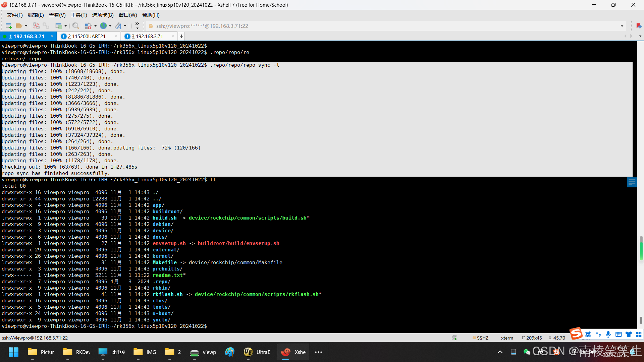This screenshot has width=644, height=362.
Task: Click the Find magnifier icon
Action: coord(76,26)
